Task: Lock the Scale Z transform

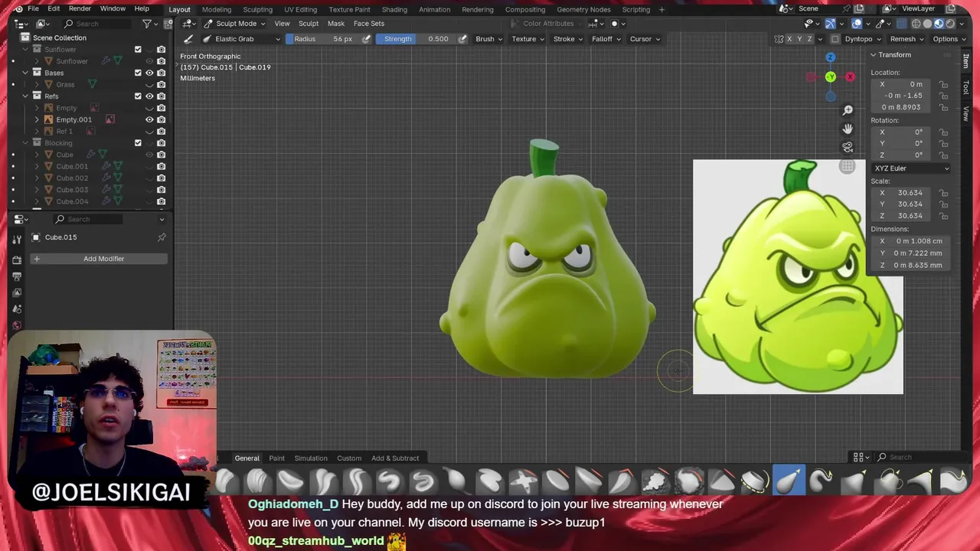Action: (944, 216)
